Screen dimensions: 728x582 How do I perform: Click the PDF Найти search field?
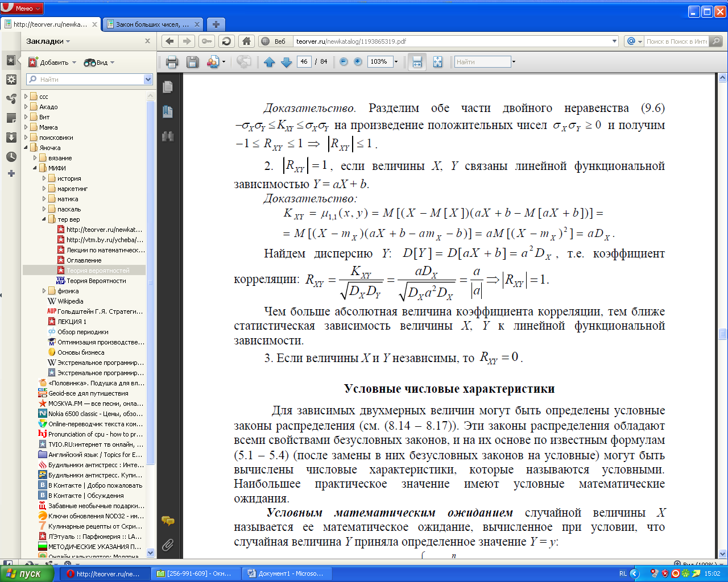click(x=482, y=62)
